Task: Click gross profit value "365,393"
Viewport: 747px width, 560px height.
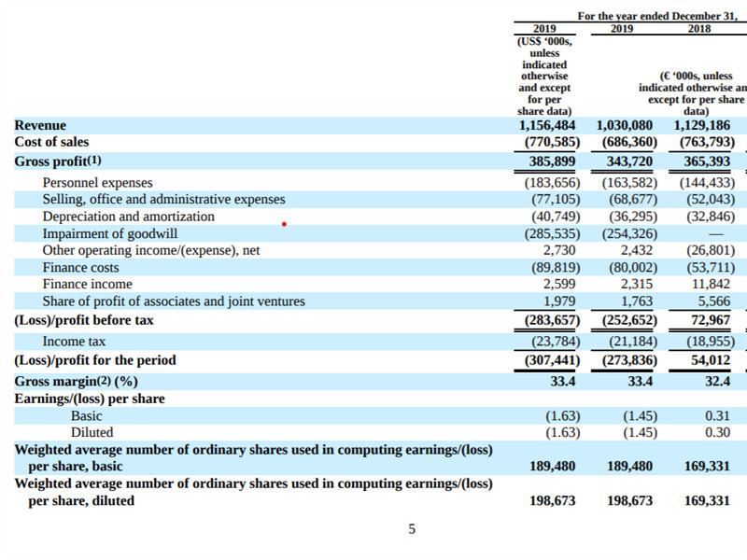Action: point(707,161)
